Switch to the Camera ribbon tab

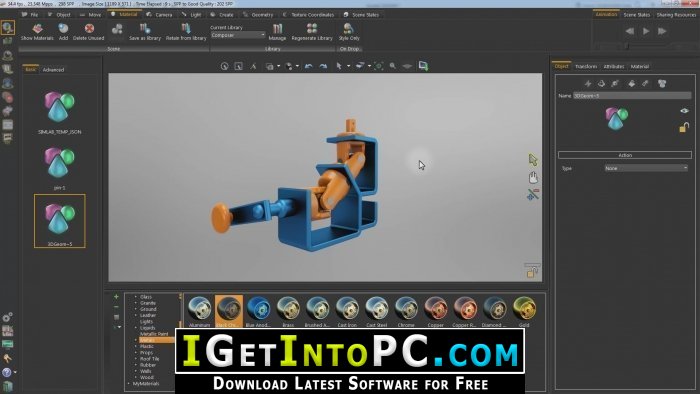click(x=159, y=15)
